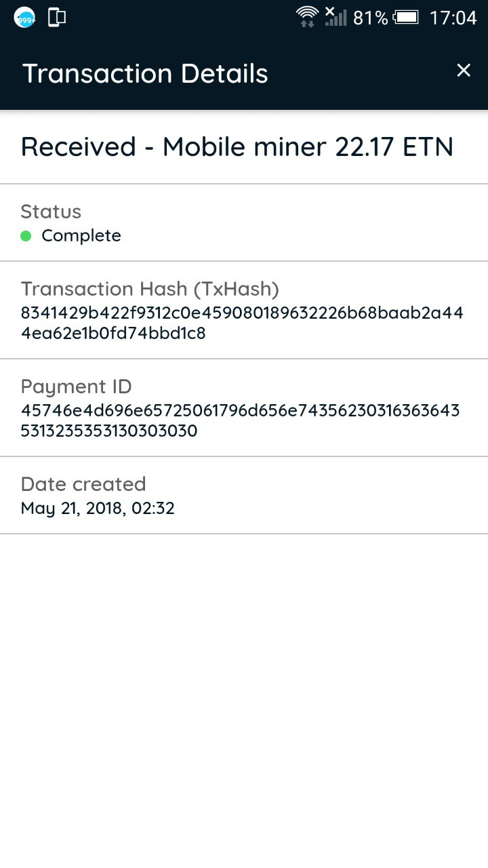Screen dimensions: 488x868
Task: Tap the Status label
Action: [x=51, y=212]
